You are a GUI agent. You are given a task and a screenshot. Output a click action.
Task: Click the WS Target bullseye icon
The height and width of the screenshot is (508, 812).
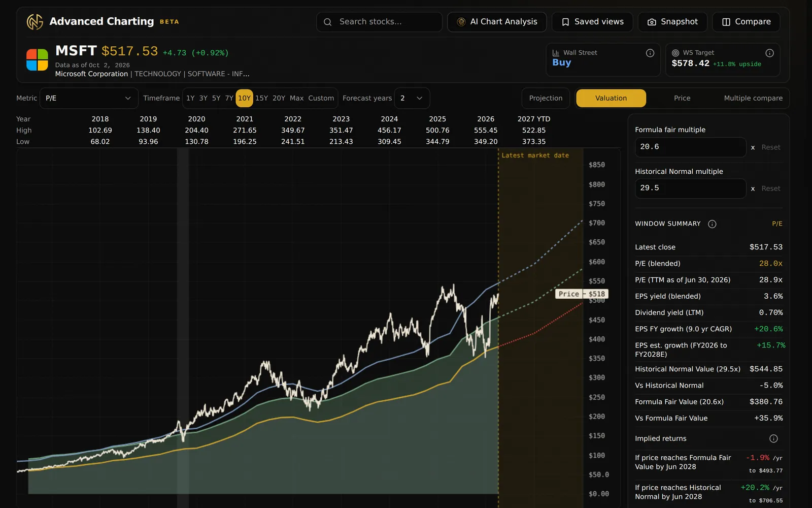click(675, 53)
